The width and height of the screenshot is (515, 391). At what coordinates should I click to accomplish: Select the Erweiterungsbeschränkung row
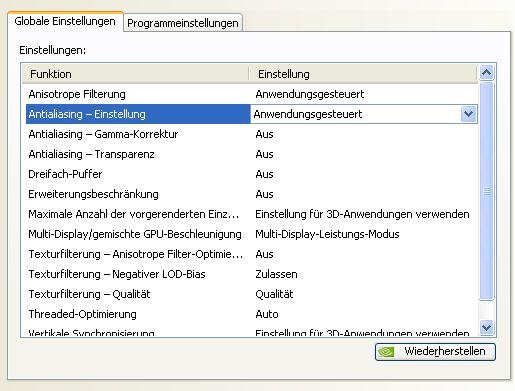pos(252,194)
